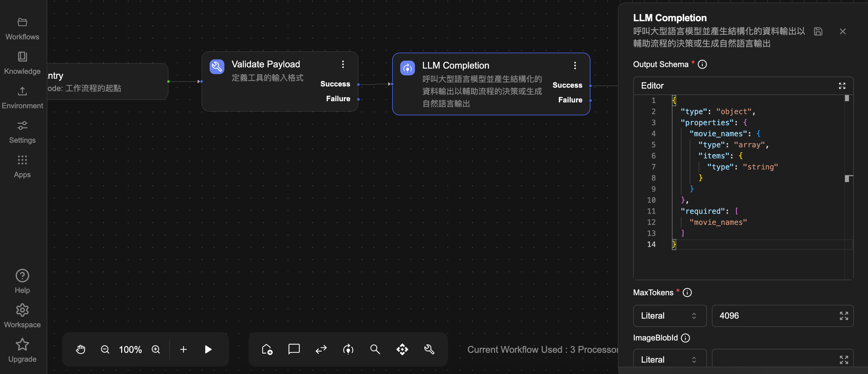Click the LLM completion toolbar icon
This screenshot has width=868, height=374.
pos(348,349)
